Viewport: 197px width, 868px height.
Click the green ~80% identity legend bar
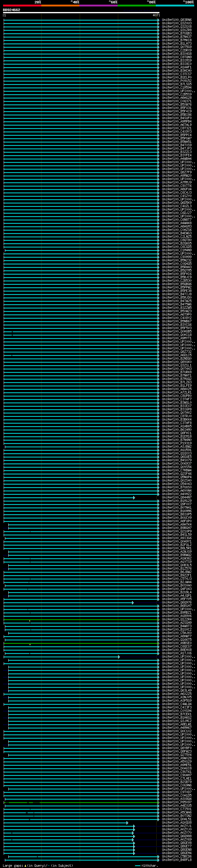pyautogui.click(x=137, y=6)
